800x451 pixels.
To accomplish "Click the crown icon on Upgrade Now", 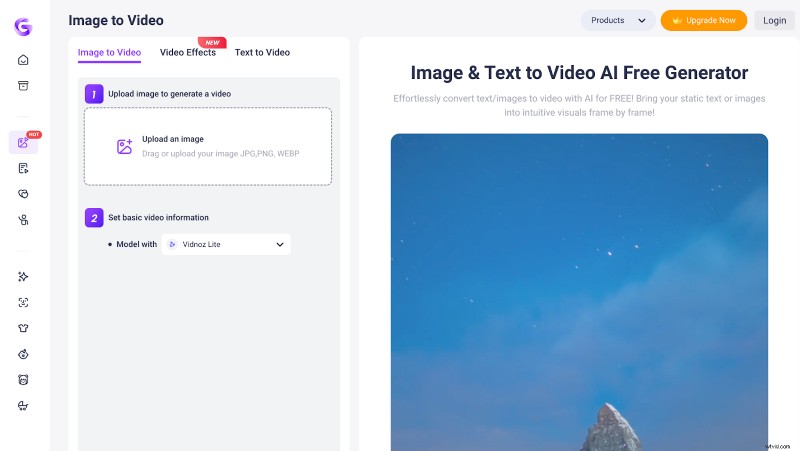I will pyautogui.click(x=677, y=20).
